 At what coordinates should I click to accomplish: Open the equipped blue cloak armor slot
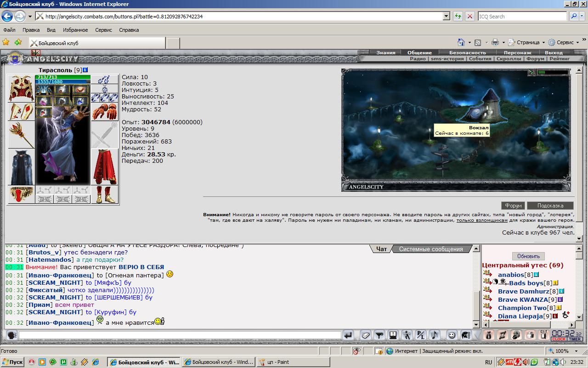click(x=21, y=167)
